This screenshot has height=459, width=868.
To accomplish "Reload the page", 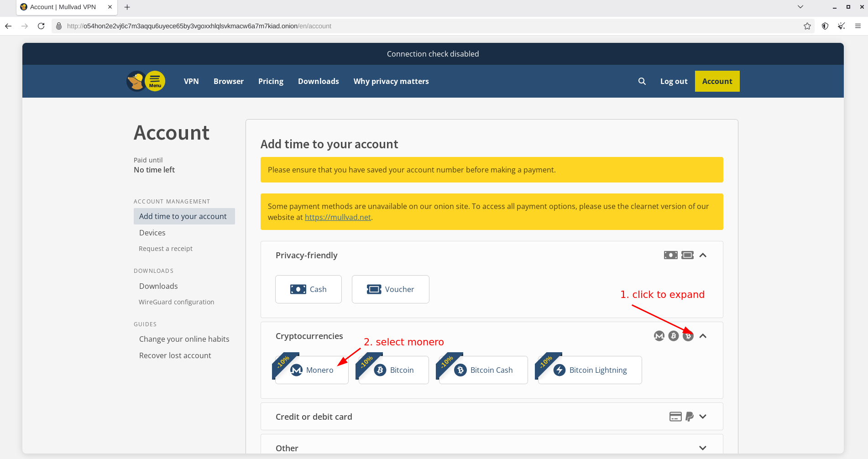I will pos(41,26).
